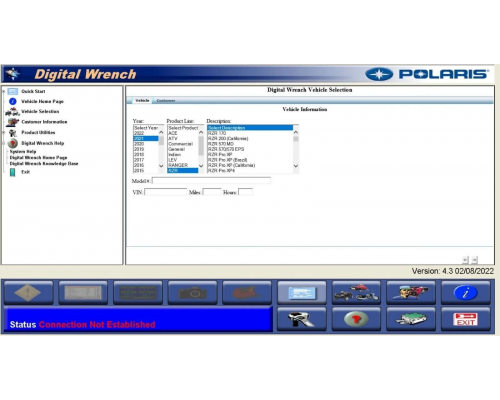Click the blue info circle toolbar button

[466, 293]
